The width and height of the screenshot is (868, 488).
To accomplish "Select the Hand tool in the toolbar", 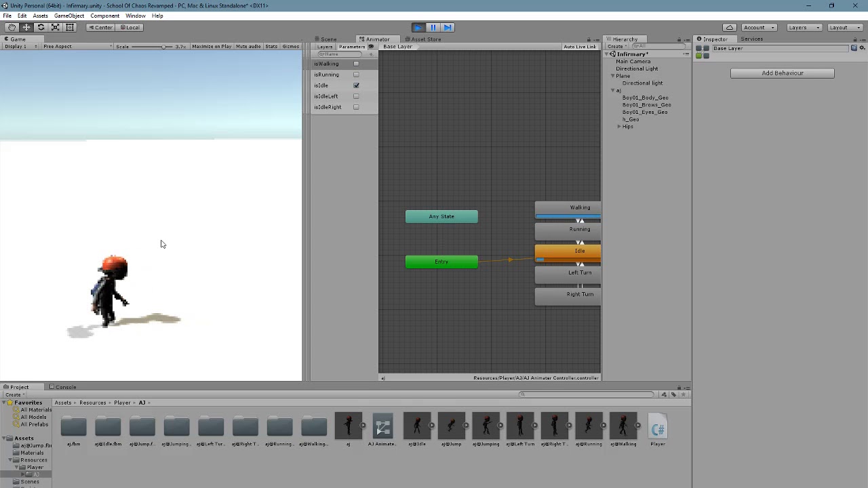I will (12, 27).
